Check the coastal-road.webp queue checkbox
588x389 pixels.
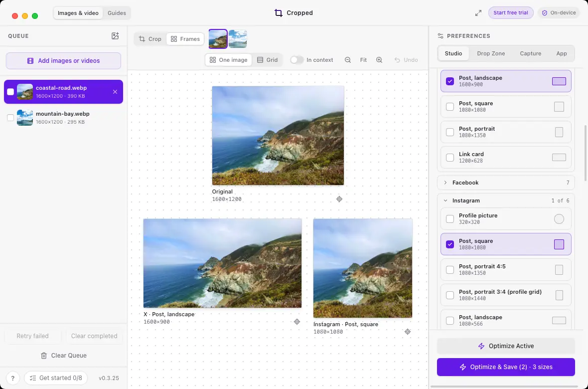point(10,92)
